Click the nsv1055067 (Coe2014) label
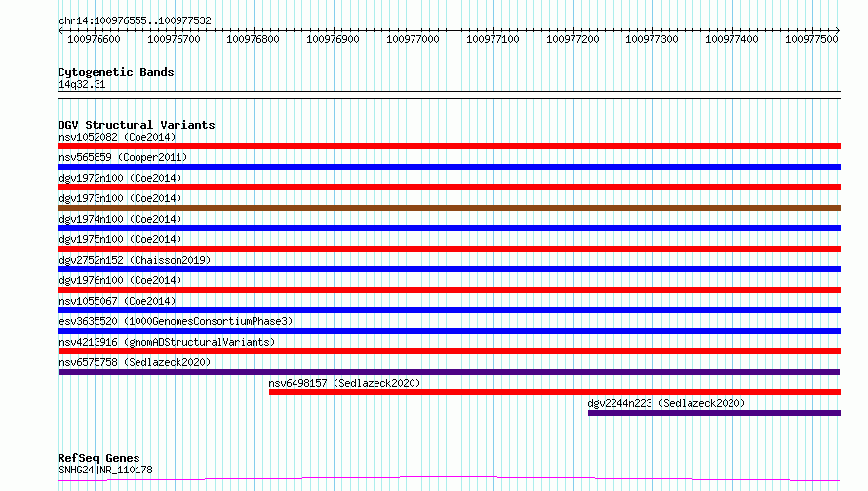868x491 pixels. click(x=117, y=301)
